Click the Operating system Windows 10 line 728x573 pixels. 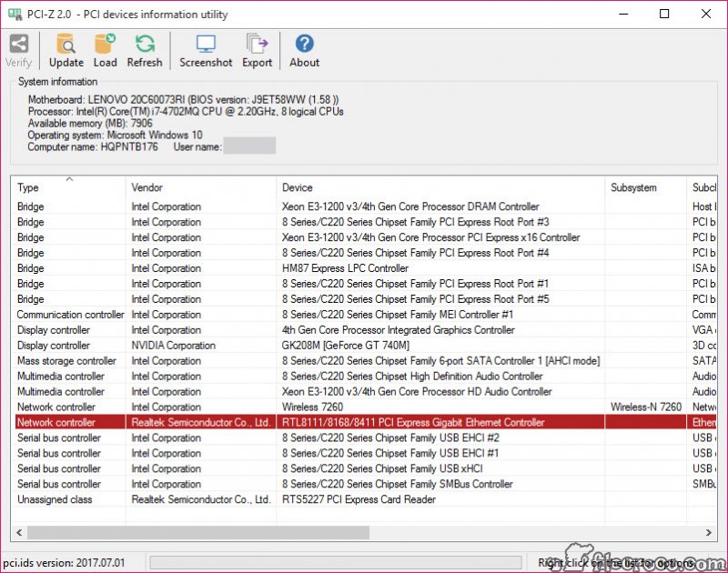coord(116,135)
